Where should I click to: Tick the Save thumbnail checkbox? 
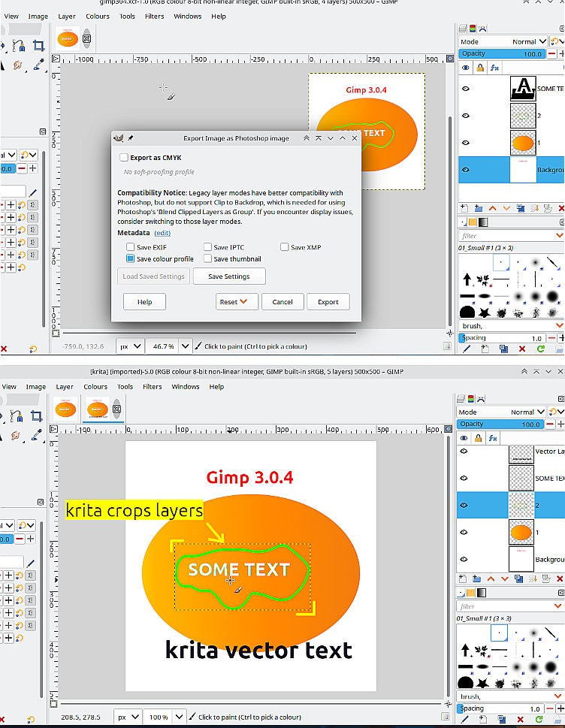207,258
